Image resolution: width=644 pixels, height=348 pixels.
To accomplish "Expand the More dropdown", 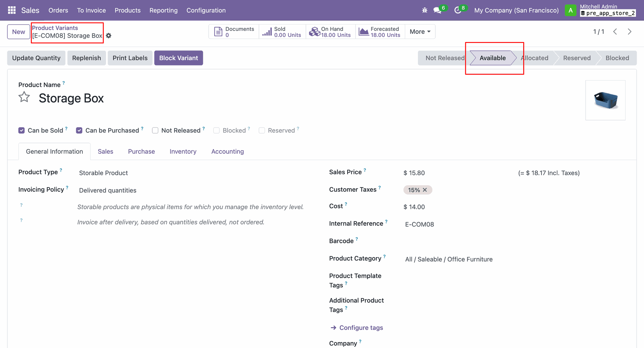I will (x=420, y=32).
